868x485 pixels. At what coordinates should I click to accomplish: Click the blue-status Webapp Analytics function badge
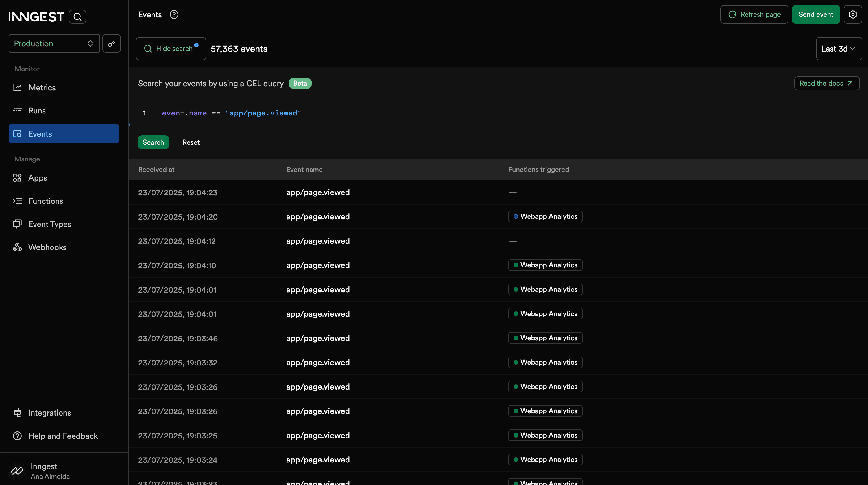pyautogui.click(x=545, y=216)
